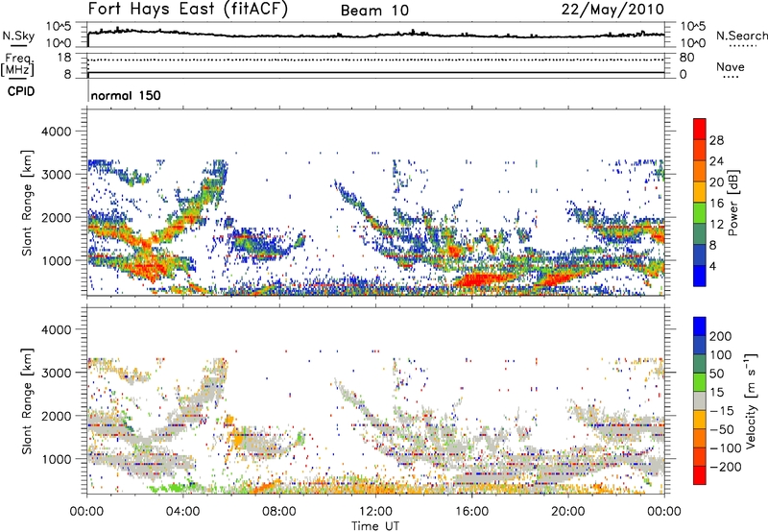Pick the gray Velocity segment between 15 and -15
The image size is (768, 532).
[700, 400]
